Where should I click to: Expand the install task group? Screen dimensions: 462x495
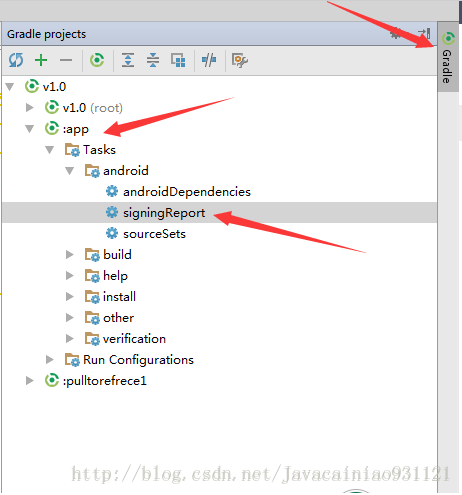coord(70,297)
